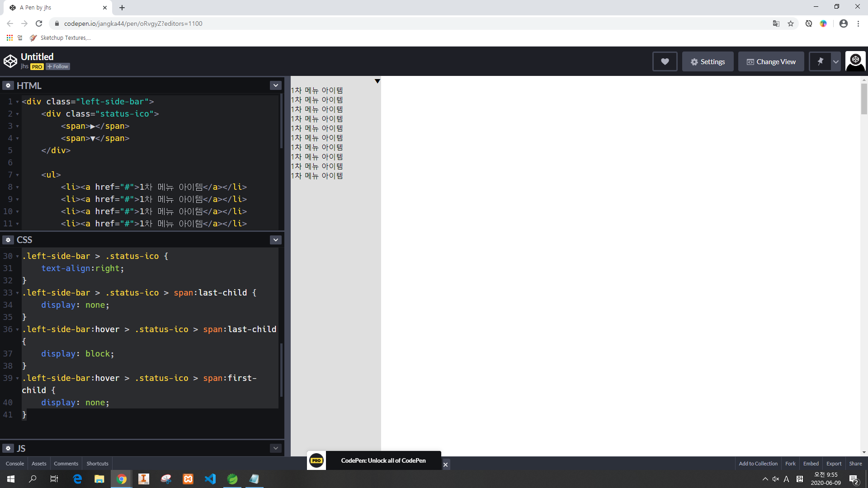Image resolution: width=868 pixels, height=488 pixels.
Task: Open HTML editor settings gear
Action: coord(8,85)
